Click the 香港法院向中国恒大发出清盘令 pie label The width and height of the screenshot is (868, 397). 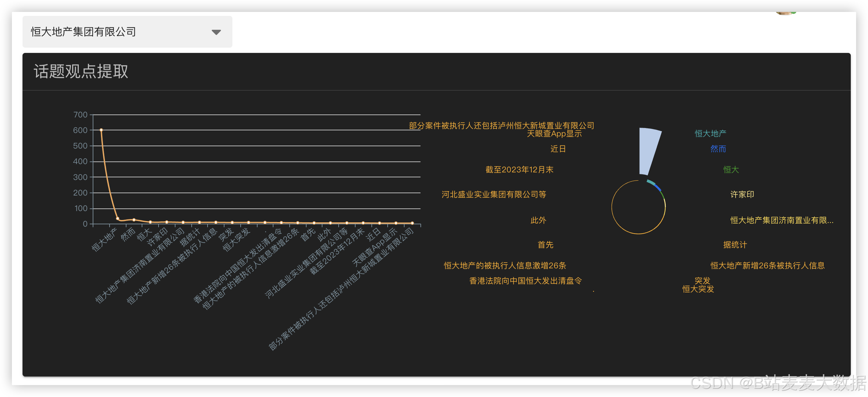(525, 281)
